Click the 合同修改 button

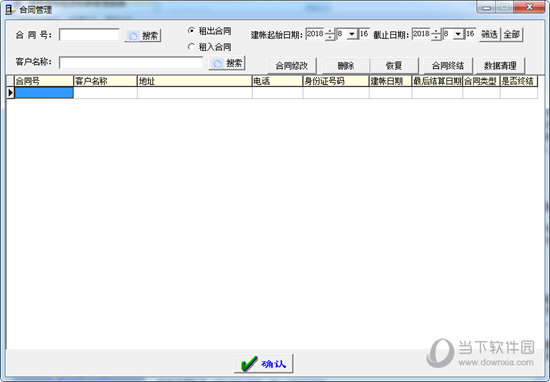[291, 66]
